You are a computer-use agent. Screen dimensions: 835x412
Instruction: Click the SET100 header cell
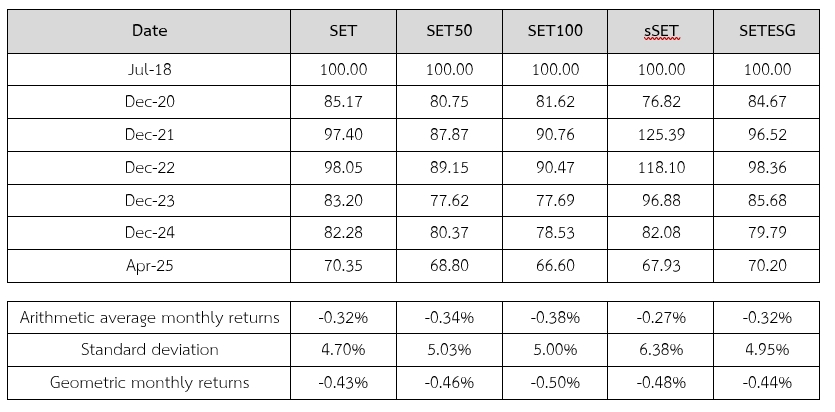click(555, 31)
